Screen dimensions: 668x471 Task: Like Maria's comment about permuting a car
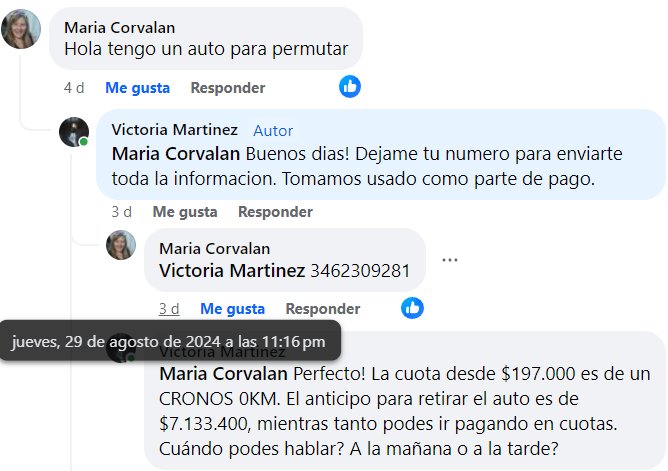coord(137,88)
